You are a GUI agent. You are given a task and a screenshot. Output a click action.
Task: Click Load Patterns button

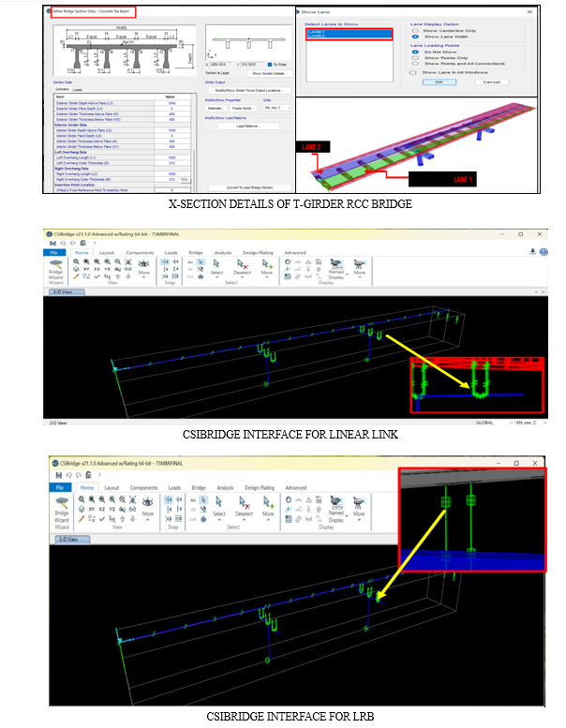coord(248,126)
